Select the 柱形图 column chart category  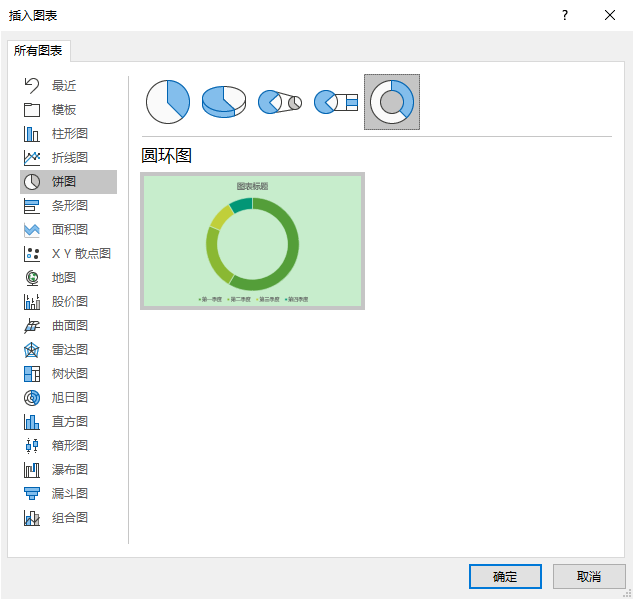69,134
